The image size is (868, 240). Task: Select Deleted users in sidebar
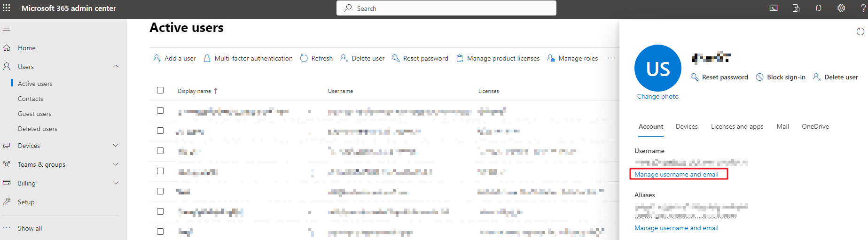(38, 129)
